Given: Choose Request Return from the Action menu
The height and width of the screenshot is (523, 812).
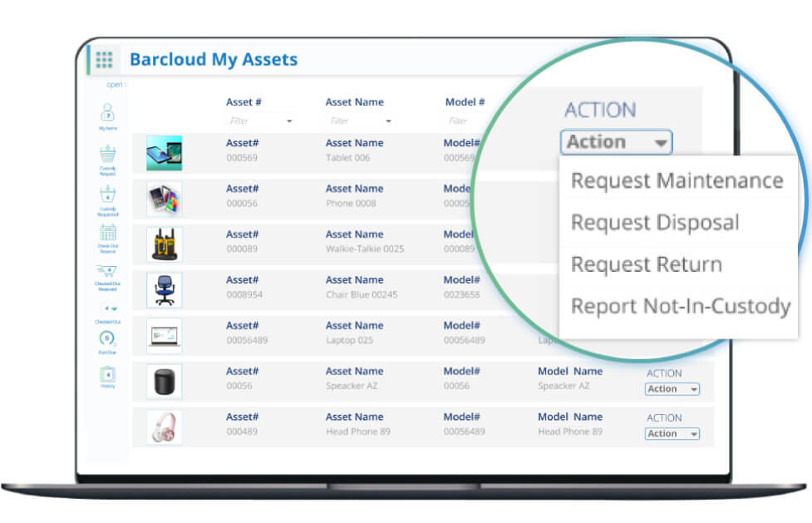Looking at the screenshot, I should pos(647,264).
